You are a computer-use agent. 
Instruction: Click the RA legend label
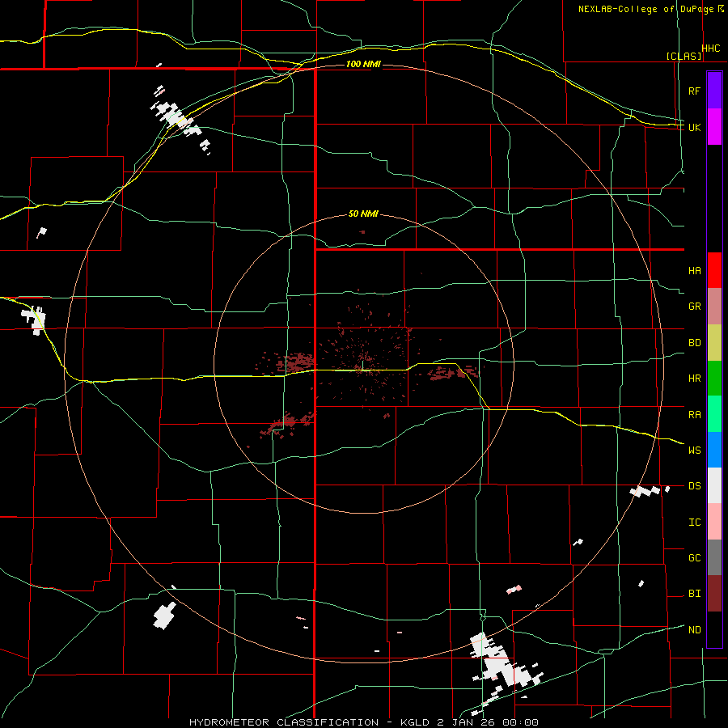pyautogui.click(x=694, y=415)
